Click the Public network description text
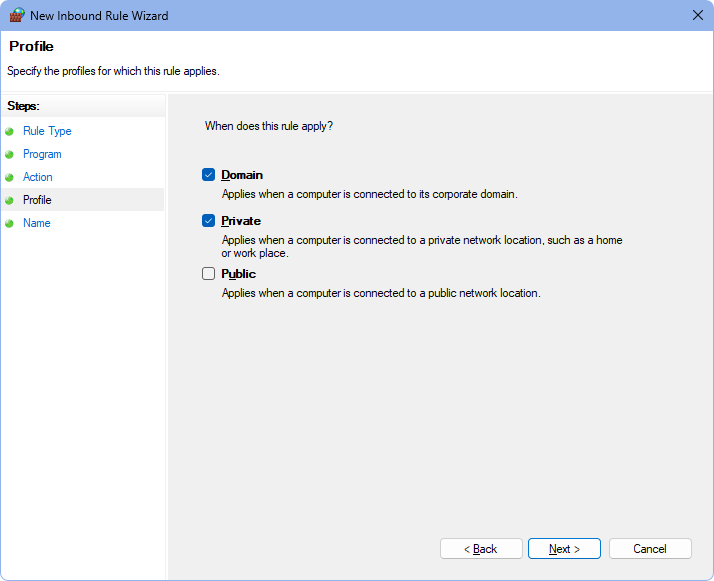Screen dimensions: 714x581 click(381, 293)
